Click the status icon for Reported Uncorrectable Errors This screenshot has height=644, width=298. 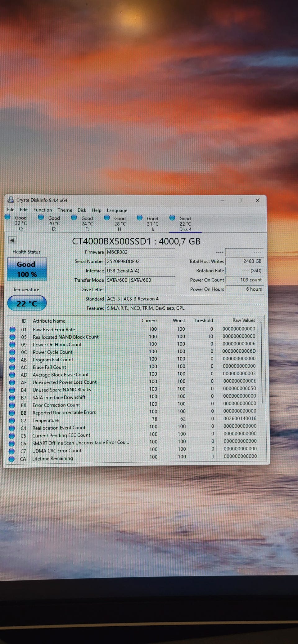(x=12, y=413)
